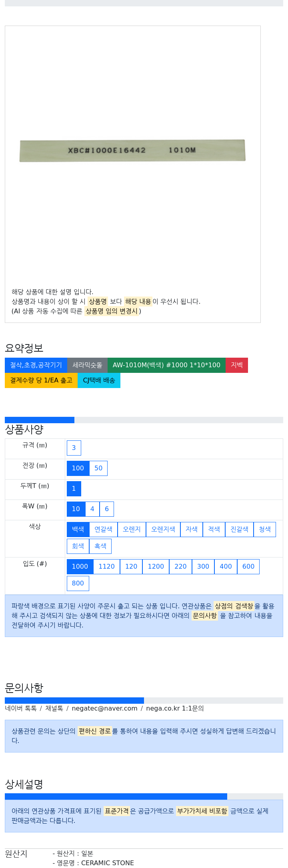Image resolution: width=288 pixels, height=868 pixels.
Task: Select the 지벡 brand tag
Action: point(237,365)
